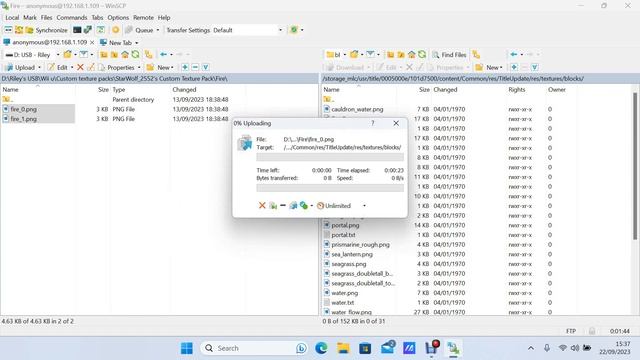Move the transfer to background with the queue icon
The image size is (640, 360).
[293, 205]
